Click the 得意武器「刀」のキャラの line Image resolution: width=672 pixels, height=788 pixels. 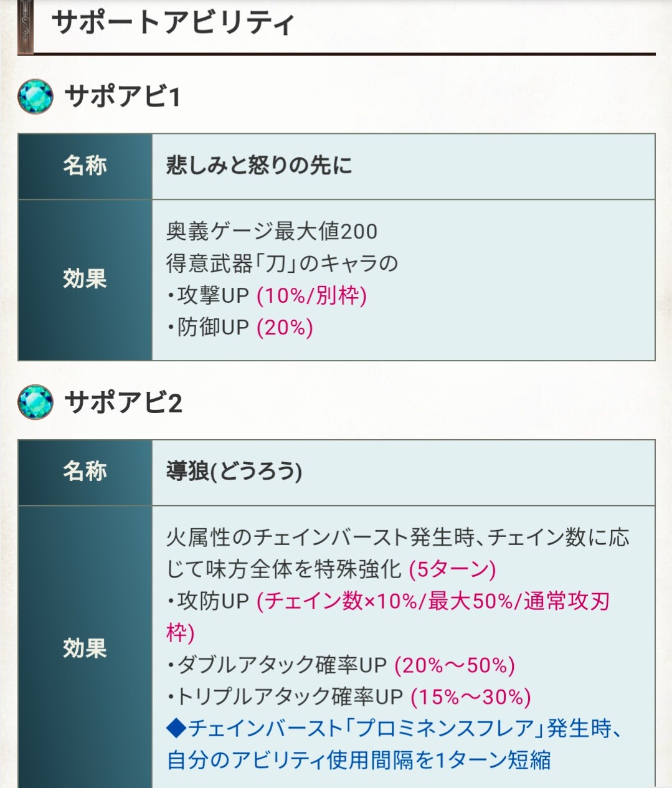tap(282, 263)
